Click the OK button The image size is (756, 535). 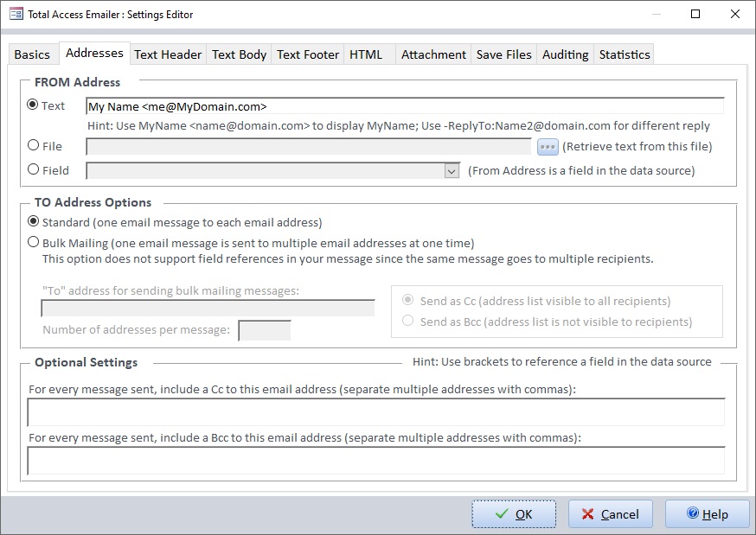pos(514,514)
